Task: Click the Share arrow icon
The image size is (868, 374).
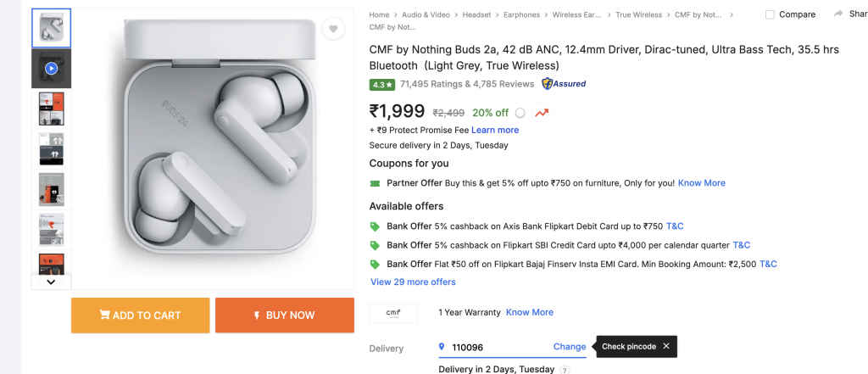Action: tap(839, 14)
